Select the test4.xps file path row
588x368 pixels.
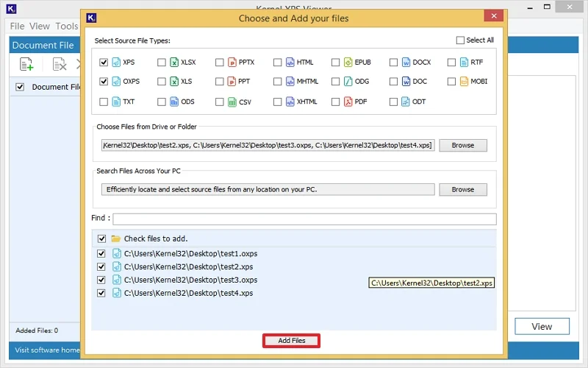pyautogui.click(x=188, y=293)
